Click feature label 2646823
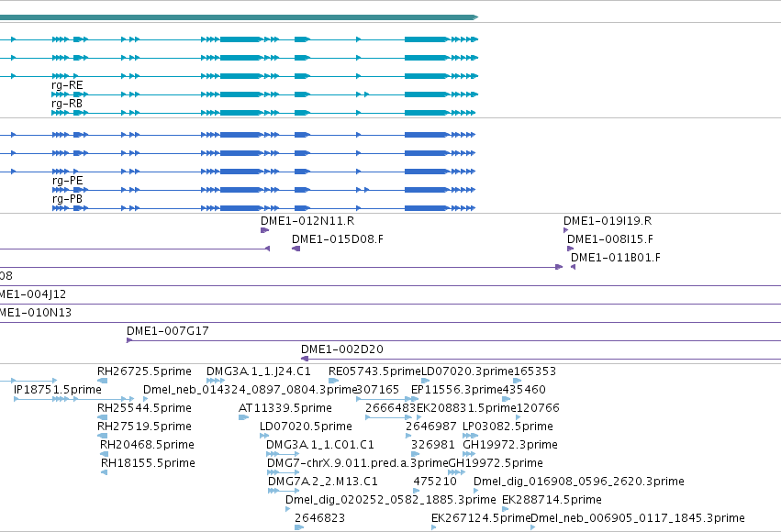Viewport: 781px width, 532px height. (319, 518)
